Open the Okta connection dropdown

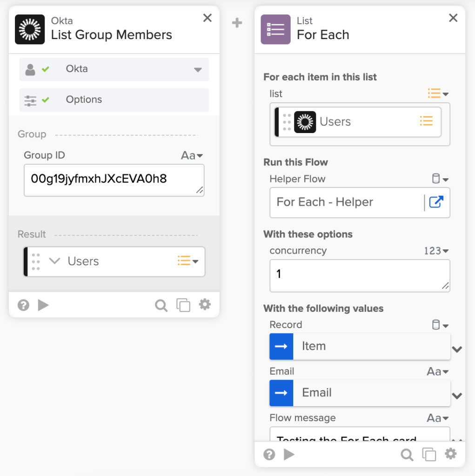coord(198,69)
